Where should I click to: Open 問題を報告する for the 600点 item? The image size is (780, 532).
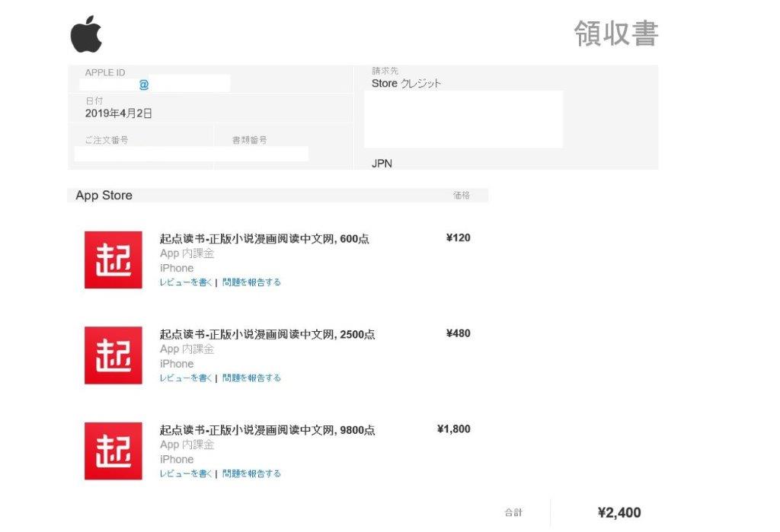coord(251,282)
